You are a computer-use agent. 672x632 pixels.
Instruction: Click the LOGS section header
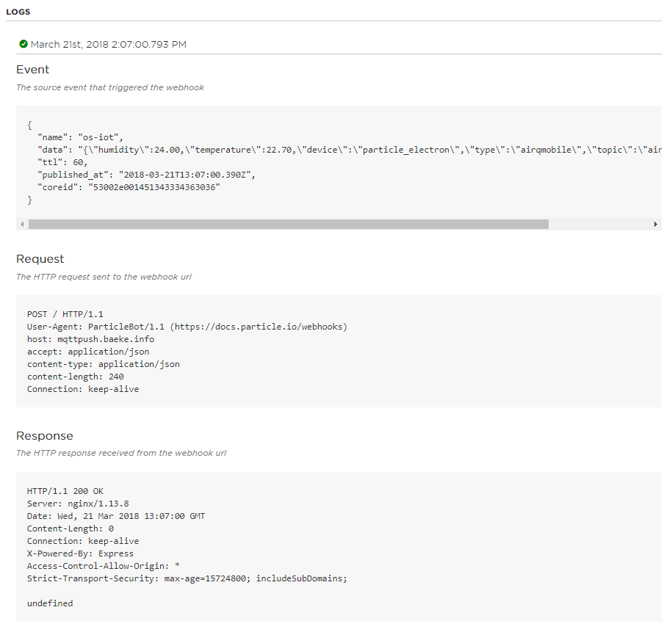tap(18, 12)
